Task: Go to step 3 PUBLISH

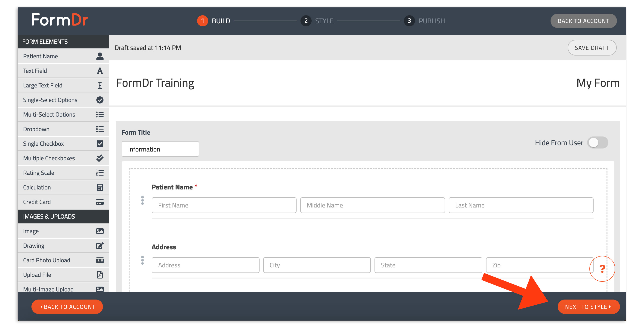Action: [x=424, y=21]
